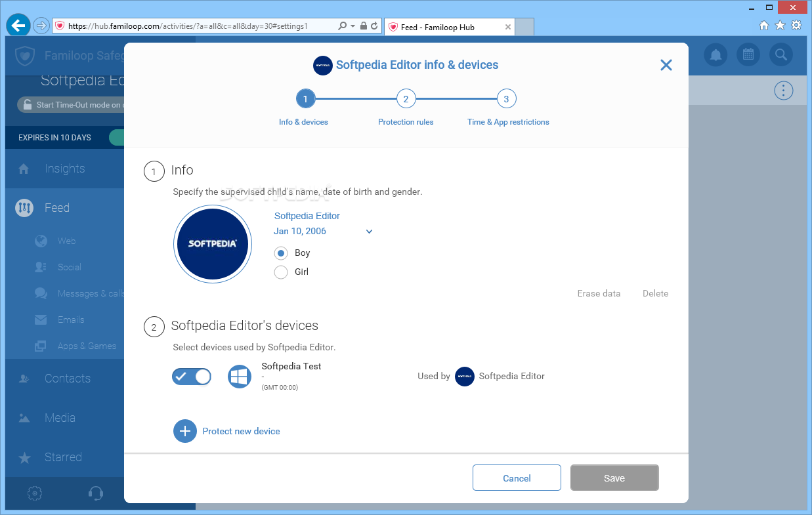Click the Delete link
Viewport: 812px width, 515px height.
click(655, 293)
